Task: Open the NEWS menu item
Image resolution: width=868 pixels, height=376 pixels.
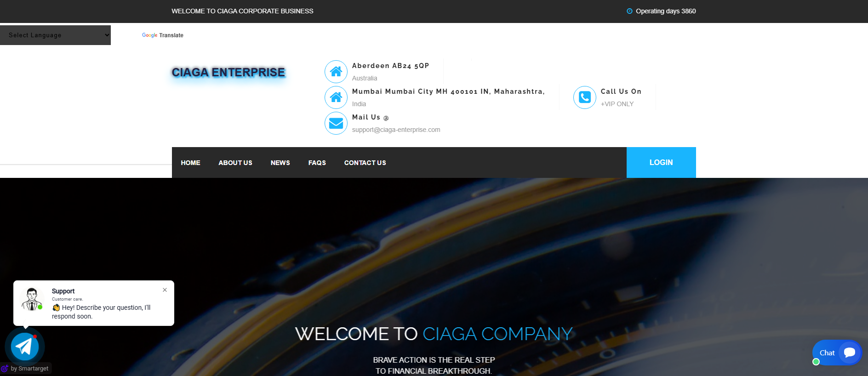Action: click(x=280, y=163)
